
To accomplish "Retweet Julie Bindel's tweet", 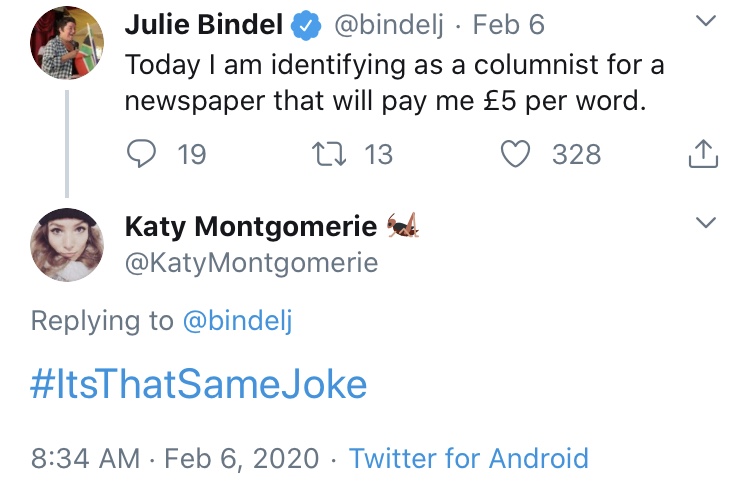I will pos(329,154).
